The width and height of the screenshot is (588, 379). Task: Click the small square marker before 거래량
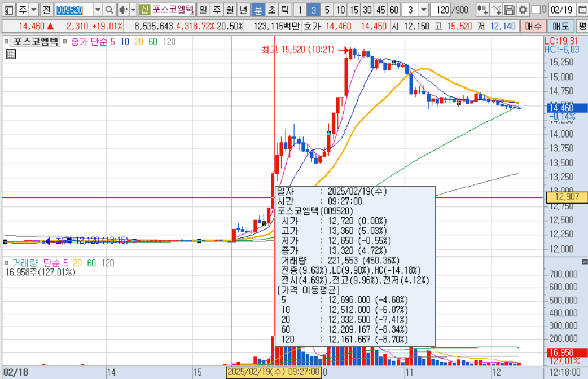[x=6, y=263]
